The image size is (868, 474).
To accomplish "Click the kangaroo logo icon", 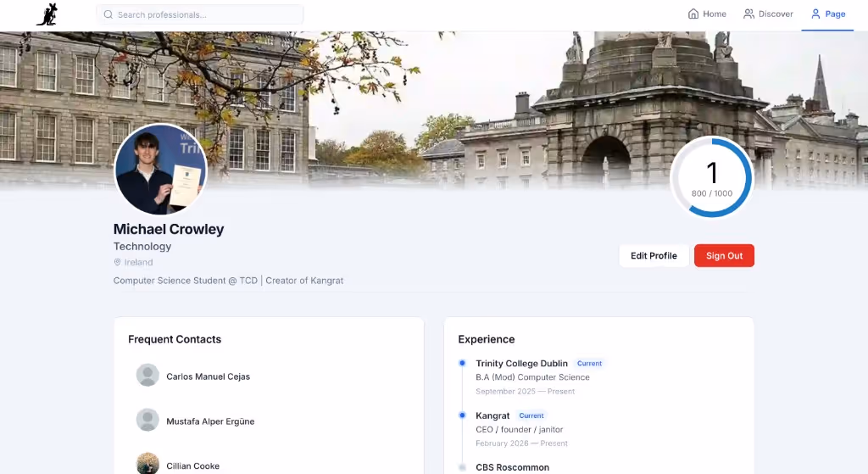I will 47,14.
